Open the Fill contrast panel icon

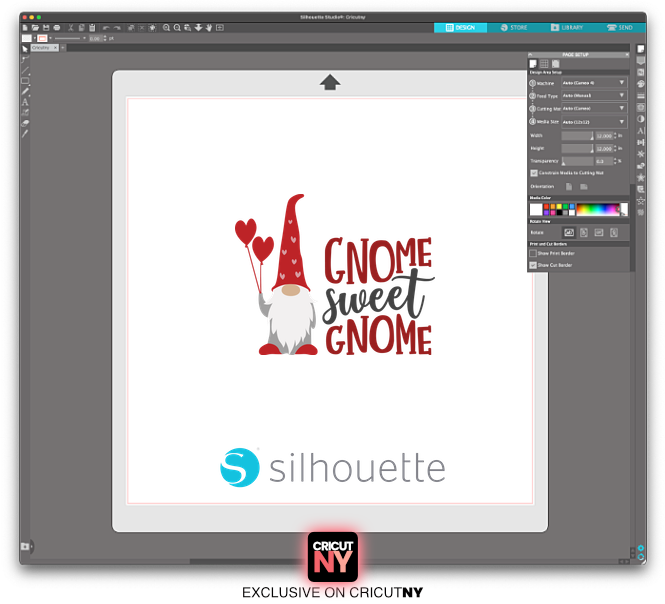coord(641,119)
